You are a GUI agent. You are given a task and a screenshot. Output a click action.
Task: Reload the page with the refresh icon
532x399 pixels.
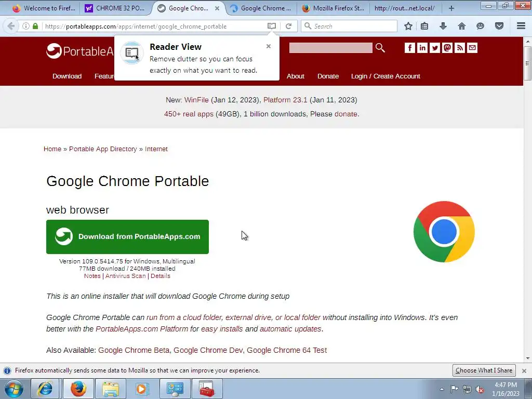[288, 26]
